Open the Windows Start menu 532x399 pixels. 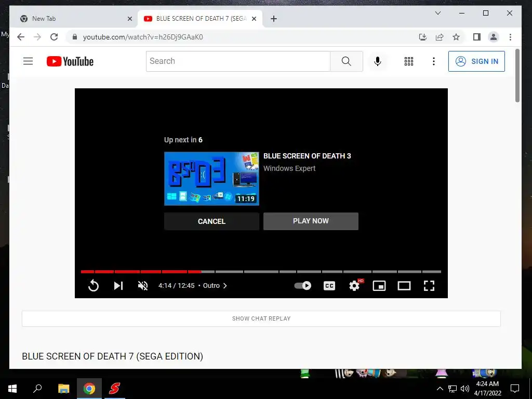coord(12,389)
